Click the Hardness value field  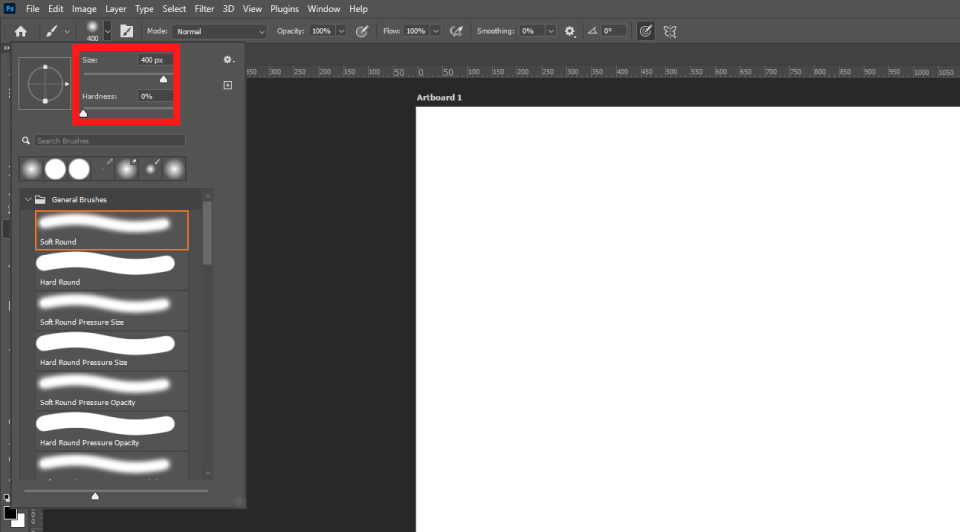click(x=155, y=96)
